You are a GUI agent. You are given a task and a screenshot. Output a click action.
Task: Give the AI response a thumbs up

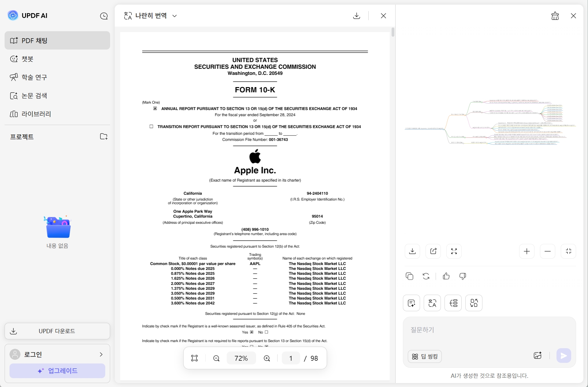click(x=446, y=276)
